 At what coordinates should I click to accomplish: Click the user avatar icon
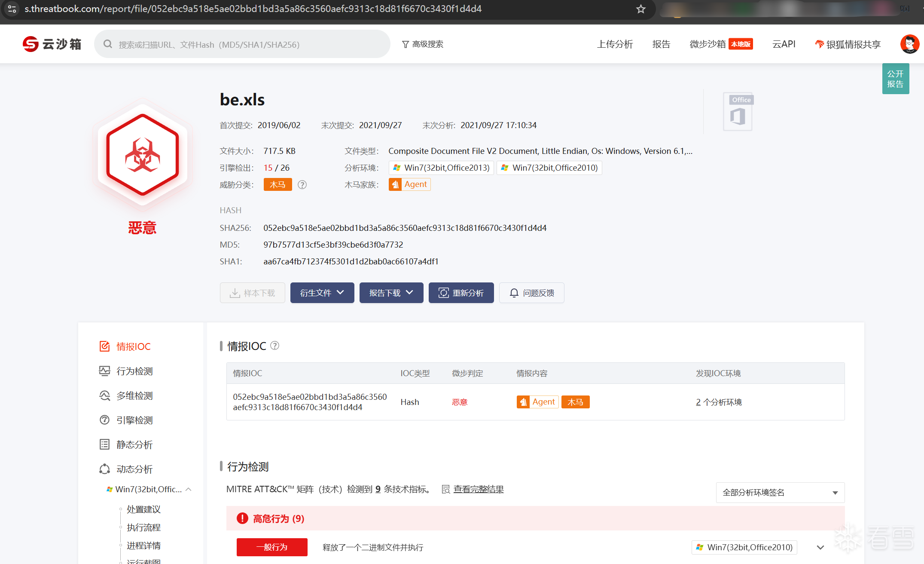click(x=909, y=44)
